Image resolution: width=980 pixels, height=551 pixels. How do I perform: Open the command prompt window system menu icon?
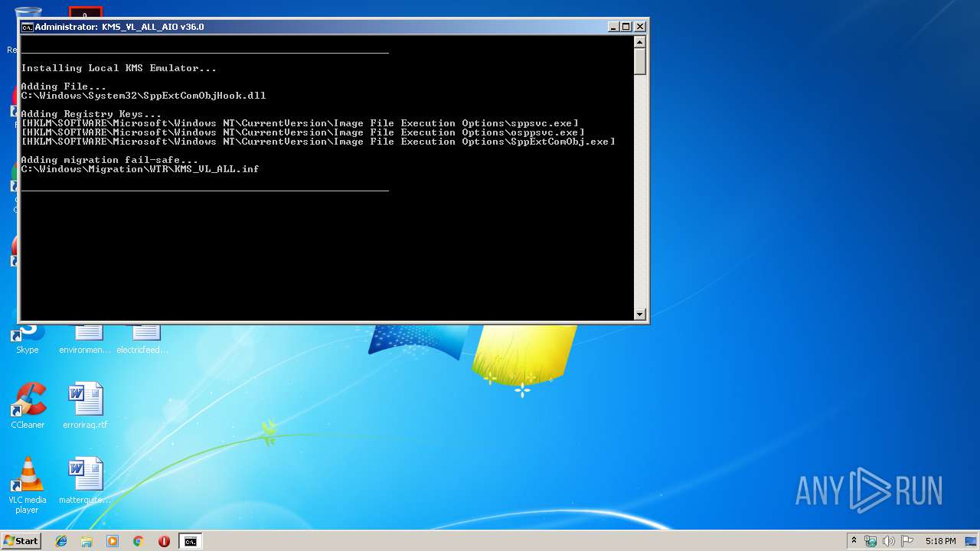pyautogui.click(x=27, y=27)
